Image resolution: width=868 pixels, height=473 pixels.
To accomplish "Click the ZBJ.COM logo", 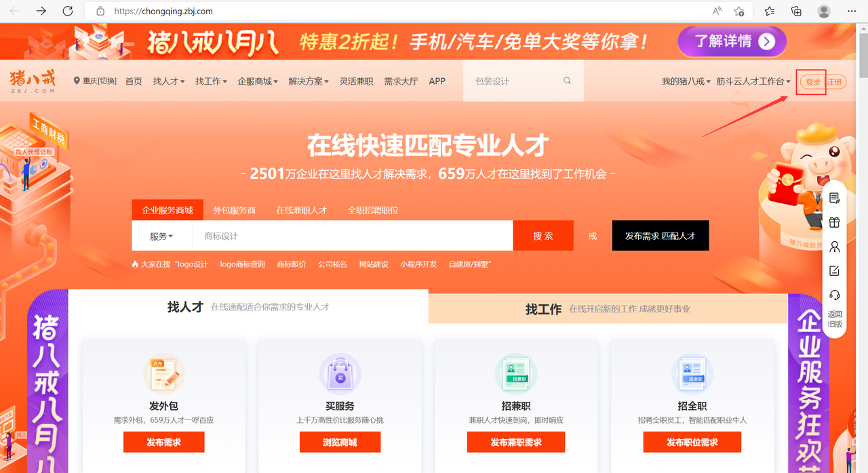I will tap(33, 81).
